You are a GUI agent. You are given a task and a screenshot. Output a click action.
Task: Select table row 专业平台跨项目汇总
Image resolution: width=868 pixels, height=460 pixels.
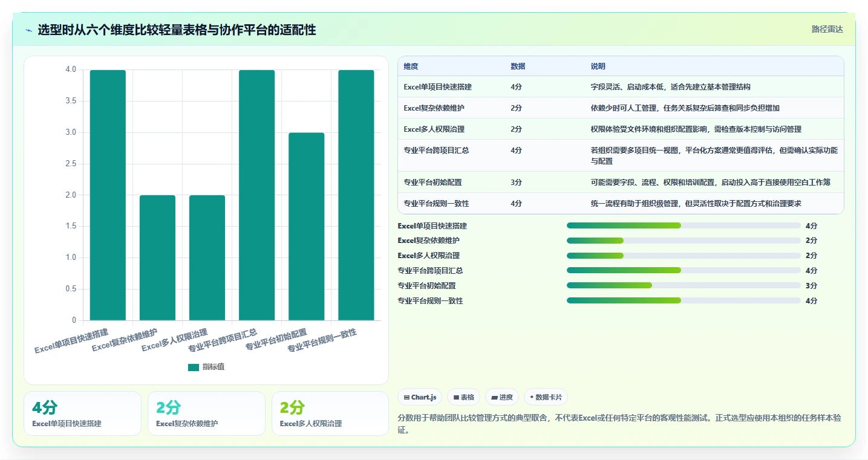(621, 156)
